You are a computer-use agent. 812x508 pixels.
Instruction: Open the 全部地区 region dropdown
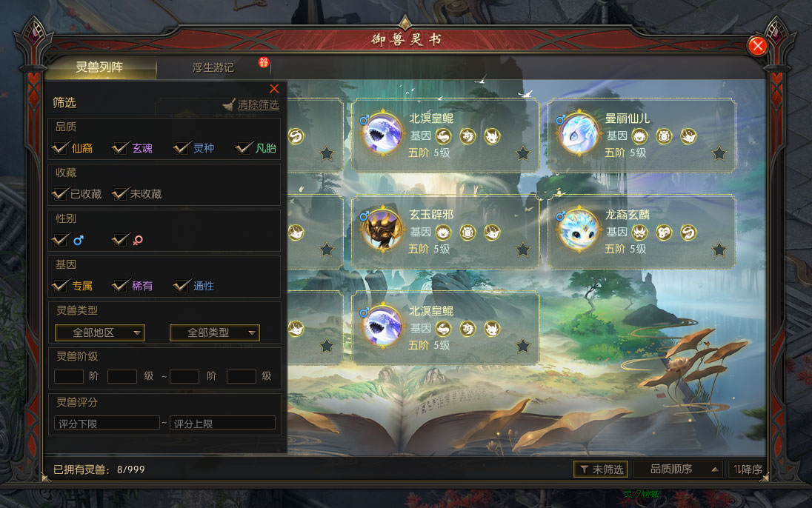tap(99, 332)
